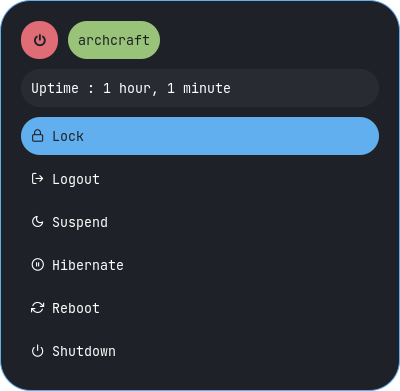Choose Logout from the power menu

pos(76,179)
